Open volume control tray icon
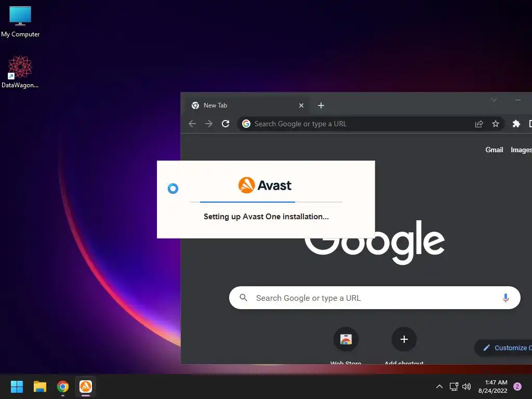The width and height of the screenshot is (532, 399). [x=467, y=387]
